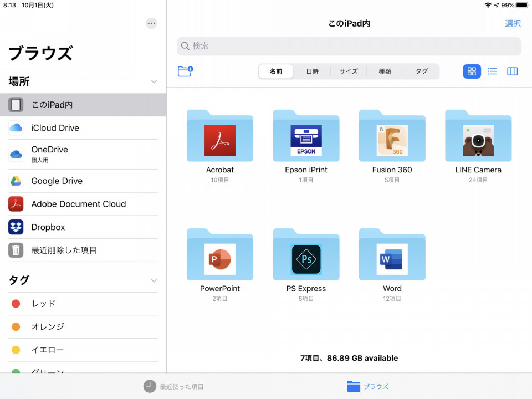Open Dropbox location
Image resolution: width=532 pixels, height=399 pixels.
[x=83, y=227]
